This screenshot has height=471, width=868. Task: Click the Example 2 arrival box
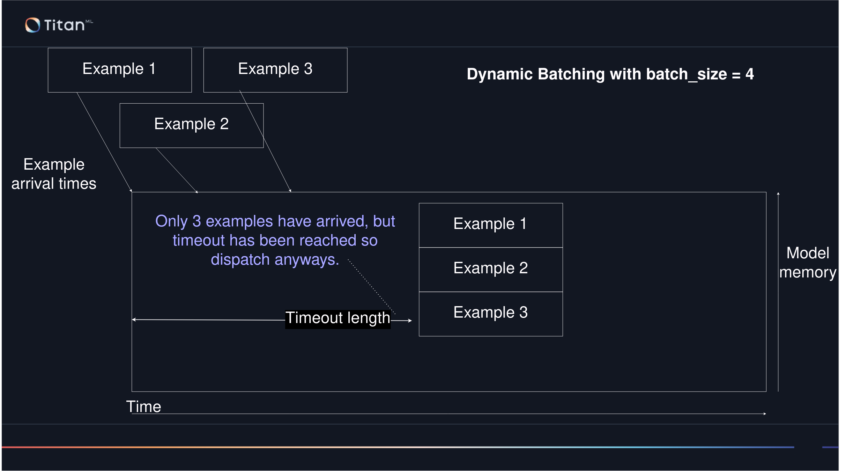[191, 125]
